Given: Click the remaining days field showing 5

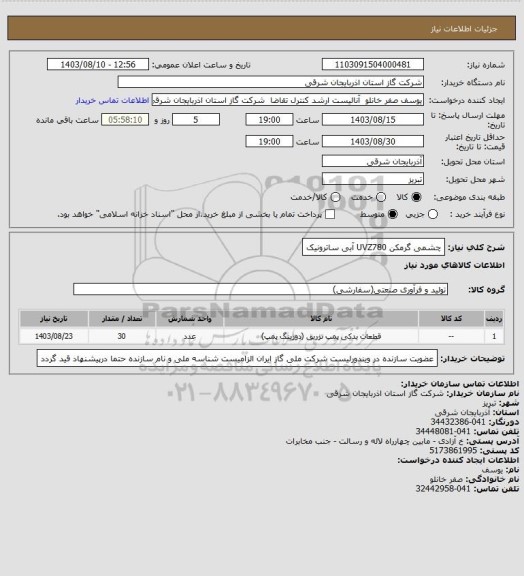Looking at the screenshot, I should 196,120.
